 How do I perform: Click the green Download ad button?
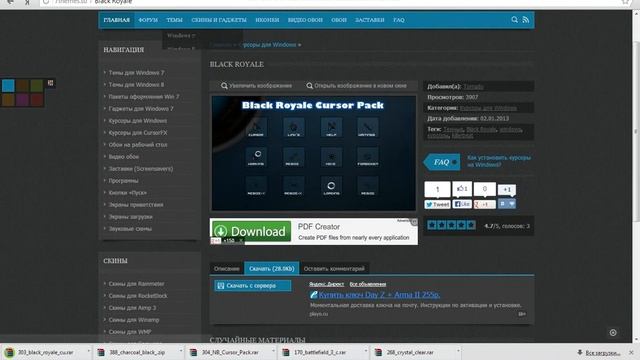pyautogui.click(x=251, y=231)
